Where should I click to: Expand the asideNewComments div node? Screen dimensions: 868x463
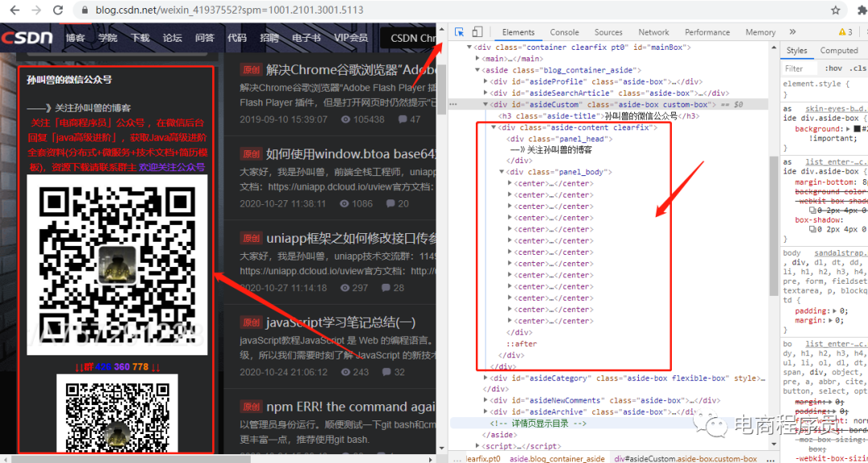coord(486,400)
